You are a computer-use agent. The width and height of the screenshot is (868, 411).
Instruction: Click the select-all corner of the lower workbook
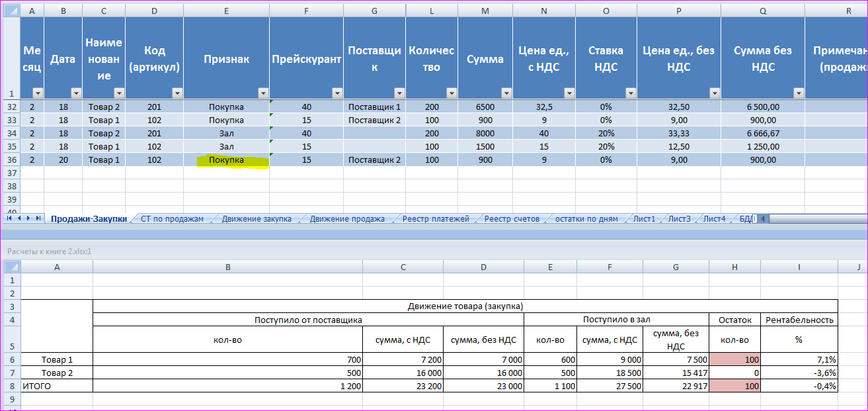click(x=12, y=267)
